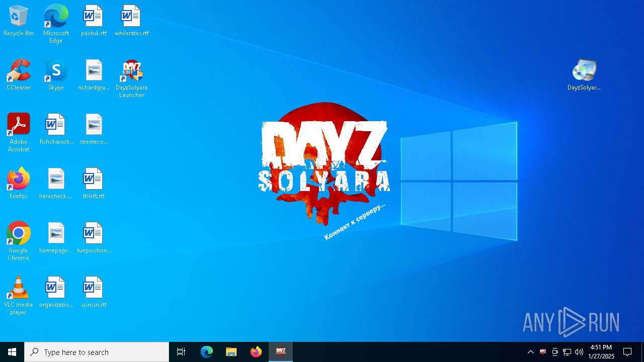This screenshot has height=362, width=644.
Task: Click the Show desktop strip
Action: (642, 352)
